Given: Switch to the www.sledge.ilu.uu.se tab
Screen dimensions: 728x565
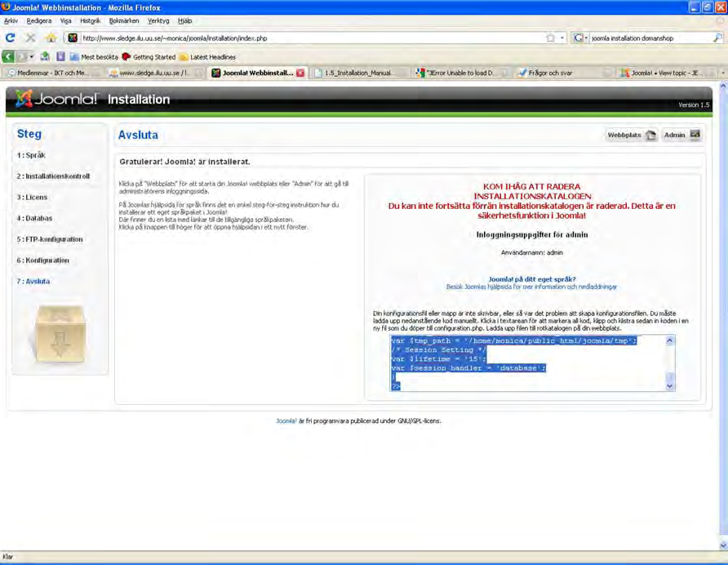Looking at the screenshot, I should (156, 73).
